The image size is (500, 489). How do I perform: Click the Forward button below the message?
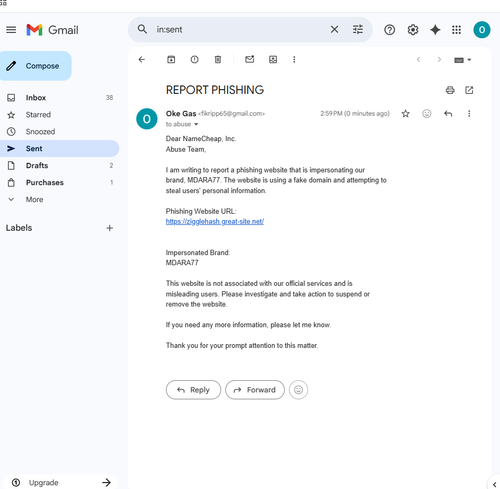[x=255, y=390]
